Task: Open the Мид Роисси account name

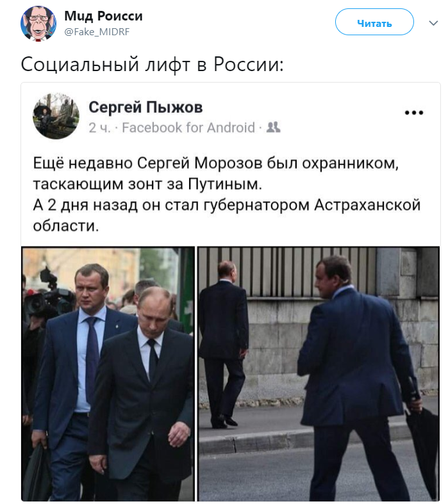Action: click(x=103, y=16)
